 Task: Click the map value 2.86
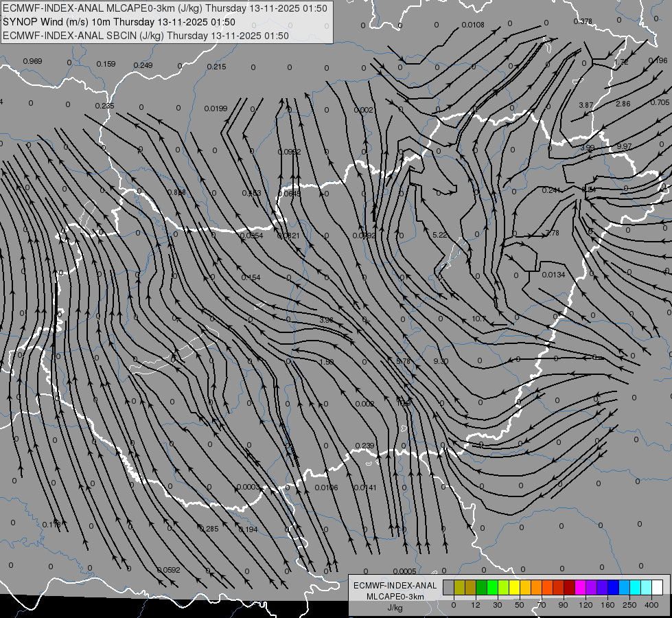click(x=623, y=104)
